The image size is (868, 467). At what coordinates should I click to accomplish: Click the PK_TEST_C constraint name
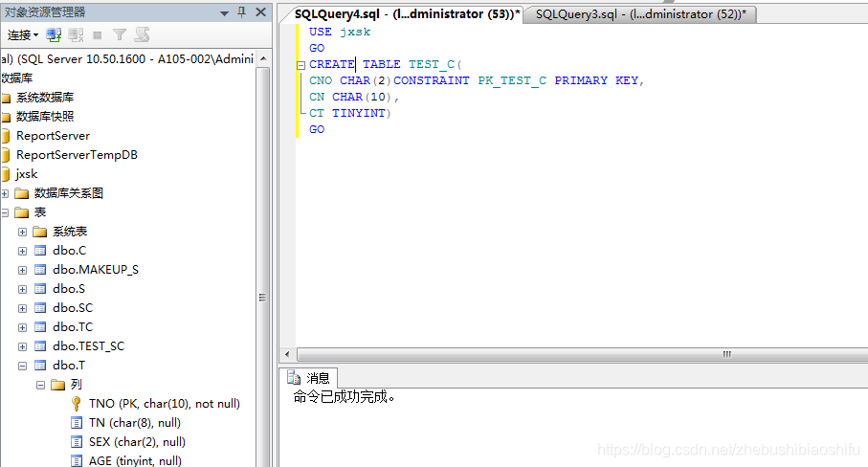pyautogui.click(x=512, y=80)
